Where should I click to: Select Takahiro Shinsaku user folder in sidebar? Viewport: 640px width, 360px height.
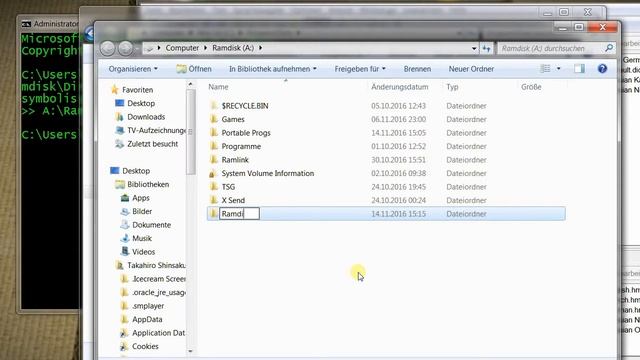pyautogui.click(x=156, y=265)
